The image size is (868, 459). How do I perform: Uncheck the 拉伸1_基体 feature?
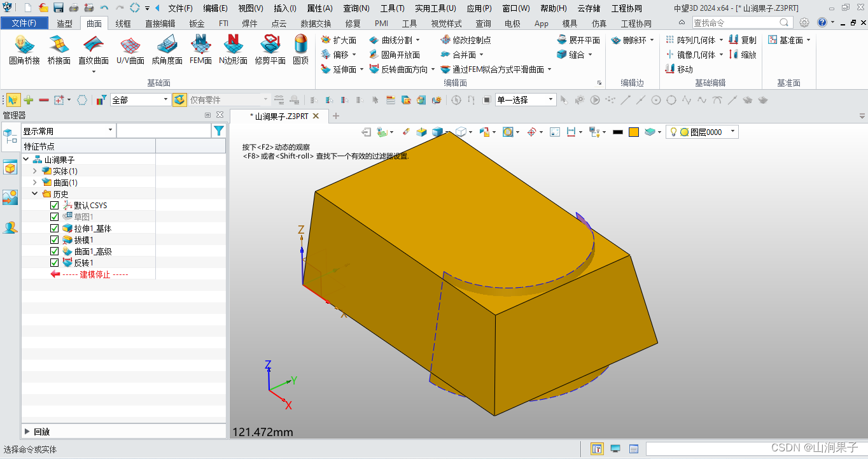(x=54, y=229)
